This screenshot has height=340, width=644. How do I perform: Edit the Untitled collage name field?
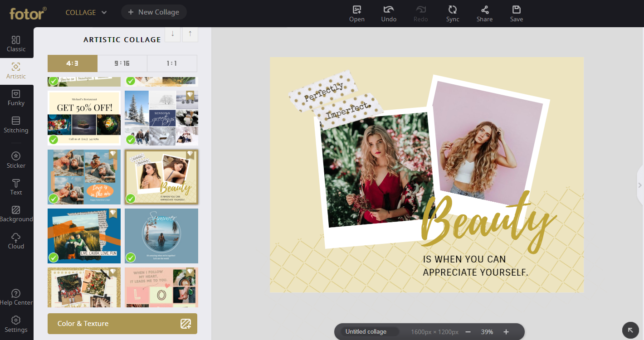click(369, 332)
